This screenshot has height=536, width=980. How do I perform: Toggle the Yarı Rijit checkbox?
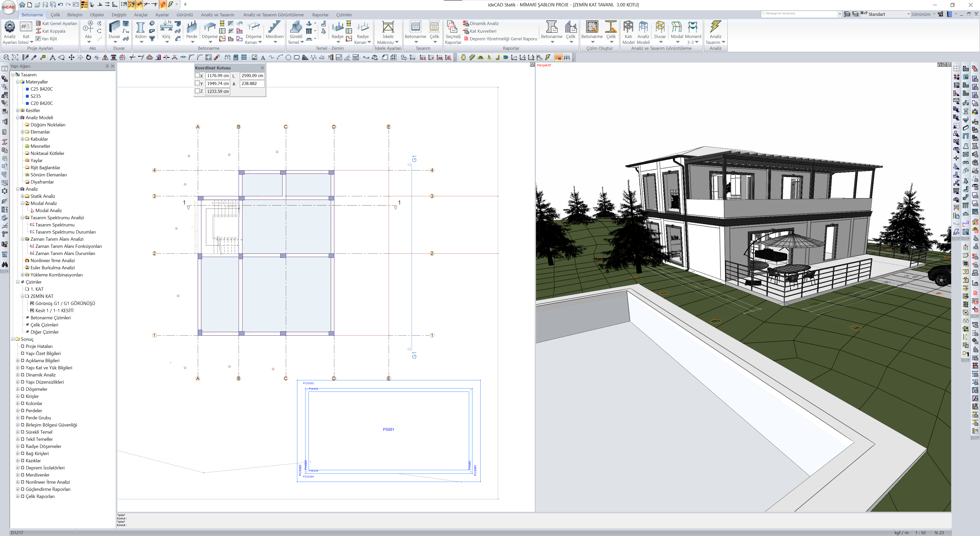[x=38, y=39]
